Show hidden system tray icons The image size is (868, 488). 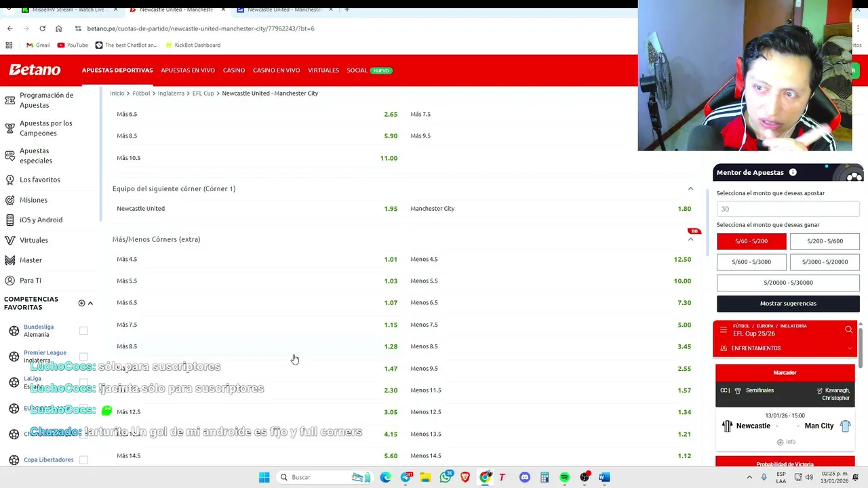[x=749, y=477]
